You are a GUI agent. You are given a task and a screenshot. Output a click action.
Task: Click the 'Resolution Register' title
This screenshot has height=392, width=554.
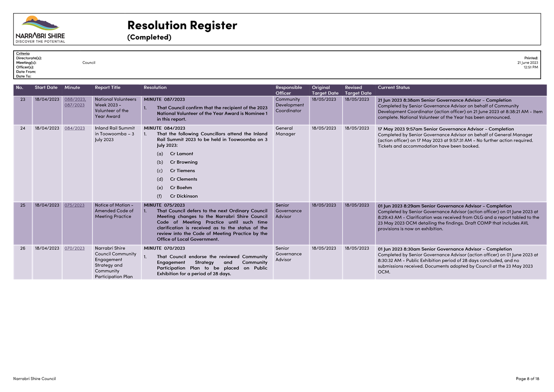tap(182, 25)
